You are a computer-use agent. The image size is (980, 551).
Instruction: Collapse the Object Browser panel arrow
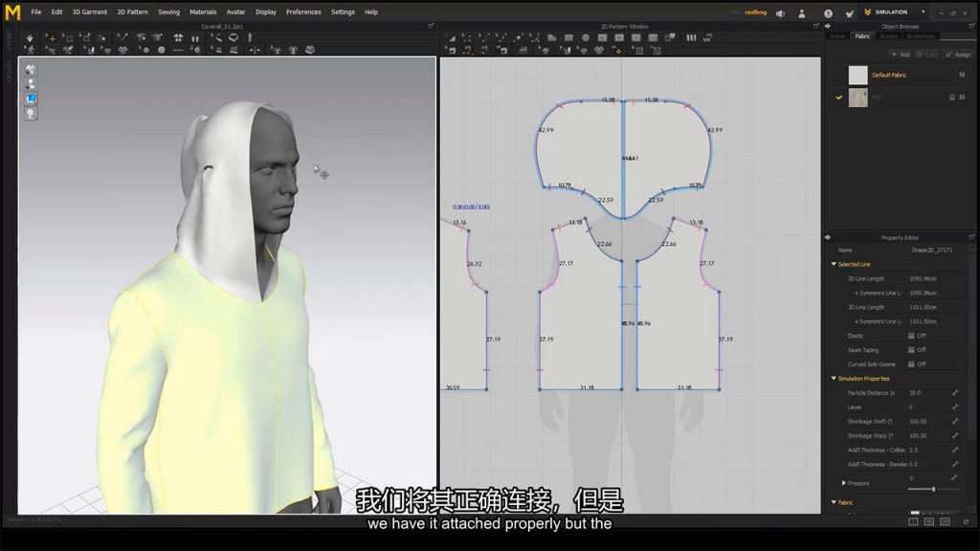tap(828, 26)
